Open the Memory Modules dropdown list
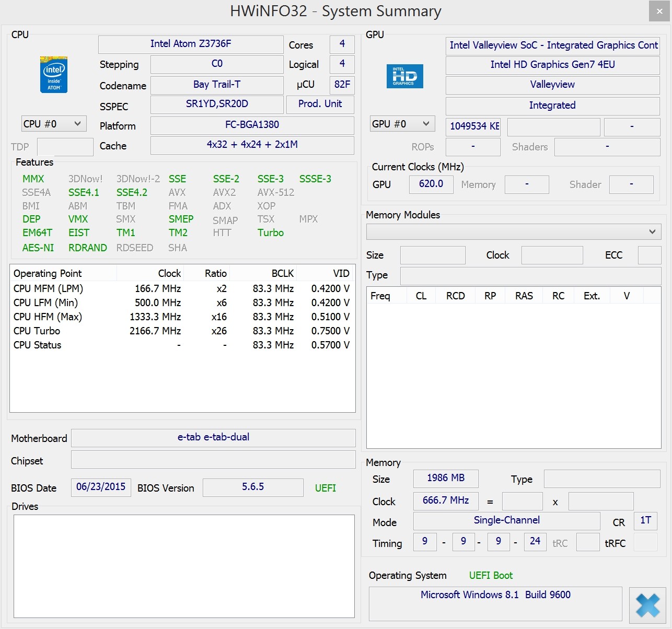672x629 pixels. click(x=513, y=231)
